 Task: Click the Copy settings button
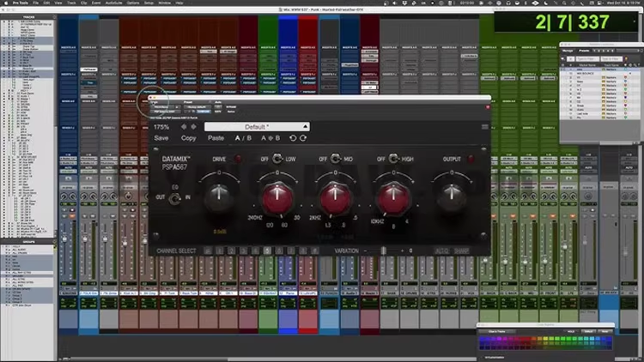pos(189,138)
